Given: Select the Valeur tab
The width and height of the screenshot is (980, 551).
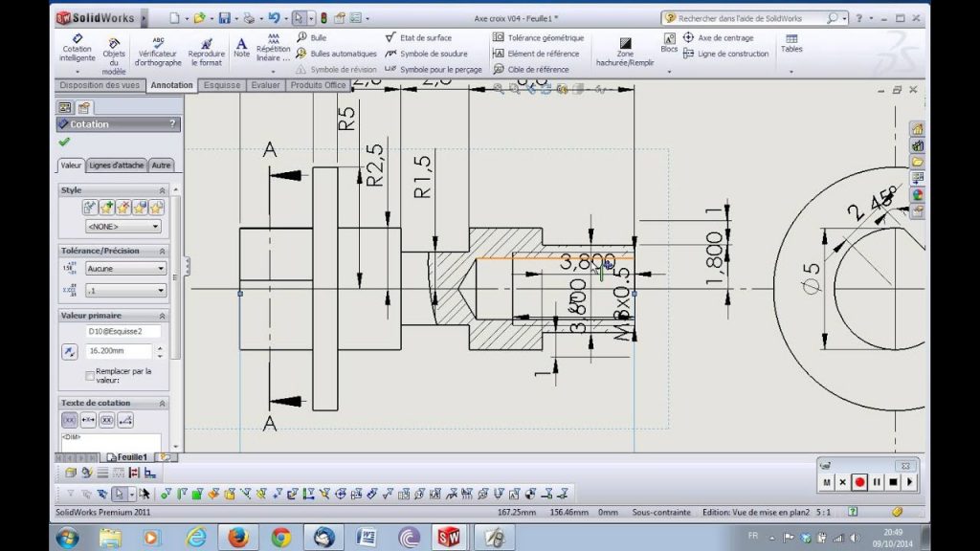Looking at the screenshot, I should 71,165.
